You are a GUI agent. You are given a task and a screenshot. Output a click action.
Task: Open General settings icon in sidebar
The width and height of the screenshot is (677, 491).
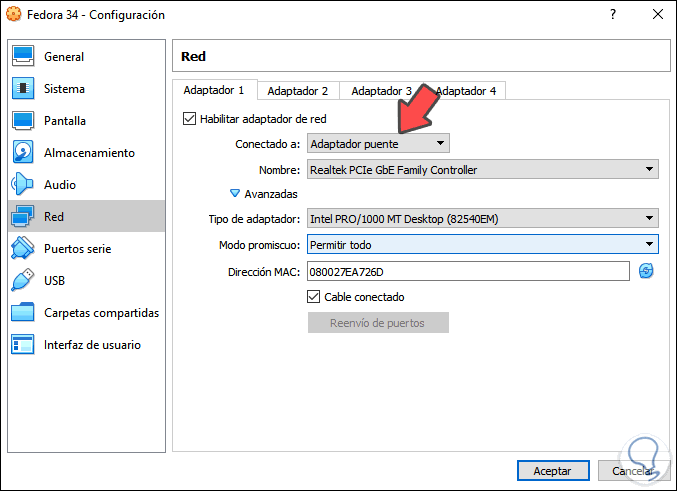[x=24, y=57]
